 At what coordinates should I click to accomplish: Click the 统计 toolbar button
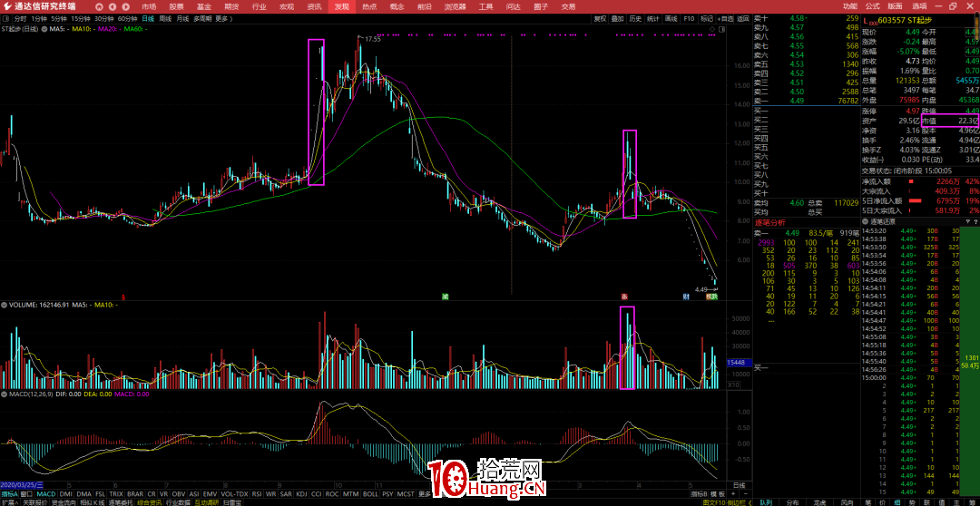[x=653, y=19]
